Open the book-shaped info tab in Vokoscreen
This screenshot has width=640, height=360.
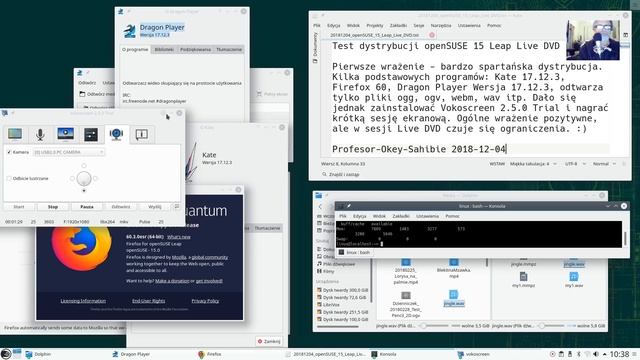click(142, 134)
